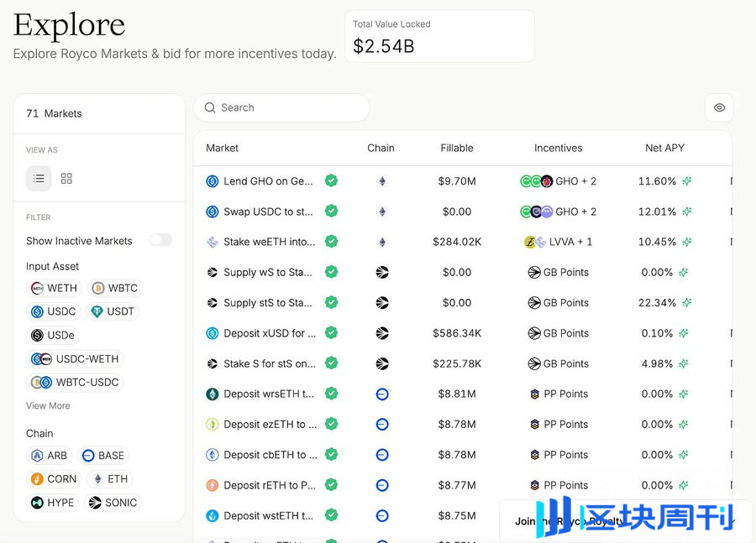Image resolution: width=756 pixels, height=543 pixels.
Task: Click sparkle icon beside 12.01% APY
Action: point(687,211)
